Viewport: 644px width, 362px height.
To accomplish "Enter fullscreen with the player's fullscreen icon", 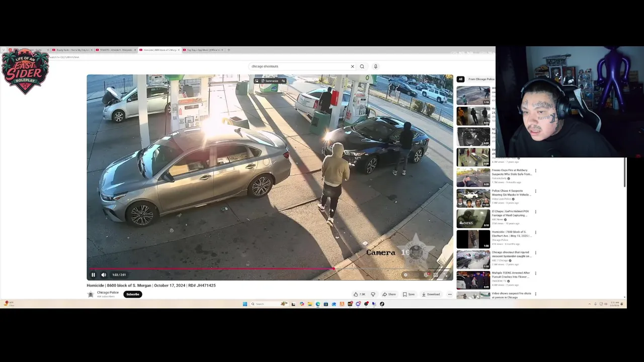I will (446, 275).
